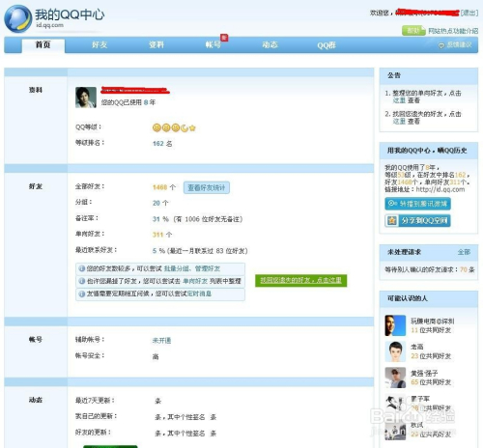
Task: Click the green 帮助 help button
Action: [413, 31]
